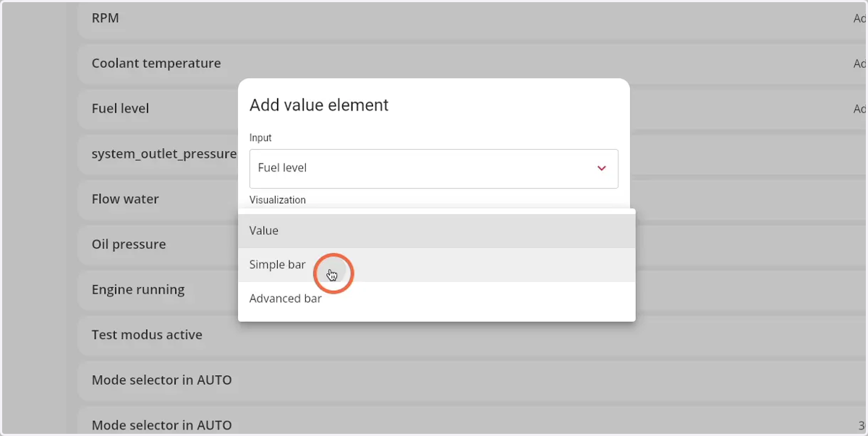
Task: Click the chevron arrow in the Input field
Action: [601, 168]
